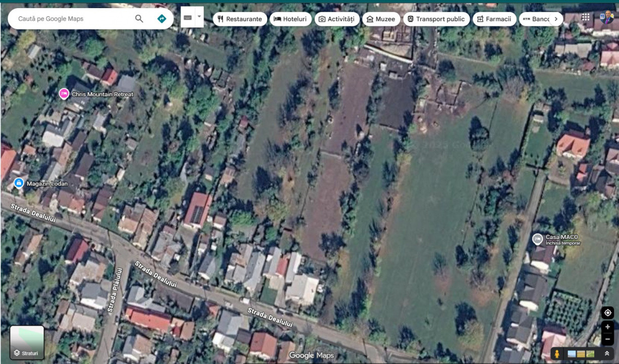Zoom out with the minus button
The height and width of the screenshot is (364, 619).
click(x=607, y=339)
